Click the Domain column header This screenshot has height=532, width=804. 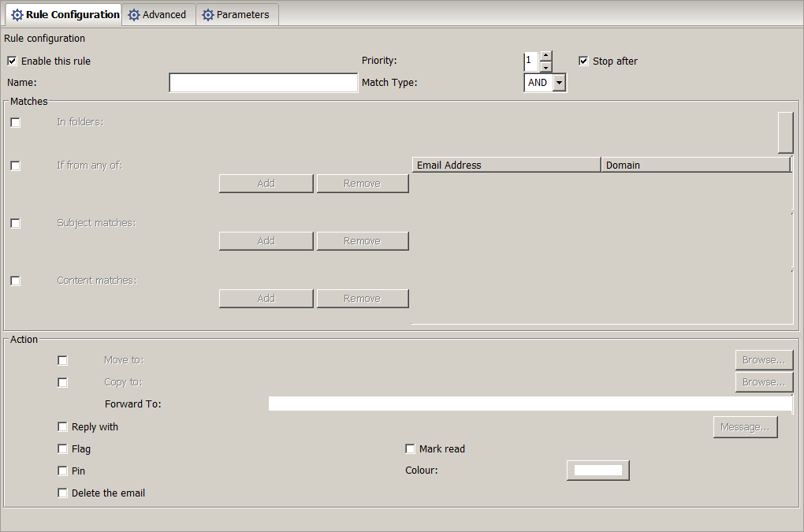point(696,165)
